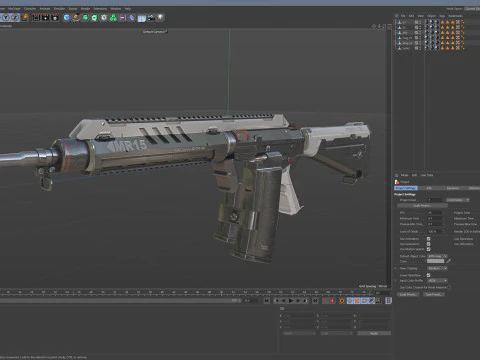
Task: Click viewport move camera icon
Action: tap(374, 26)
